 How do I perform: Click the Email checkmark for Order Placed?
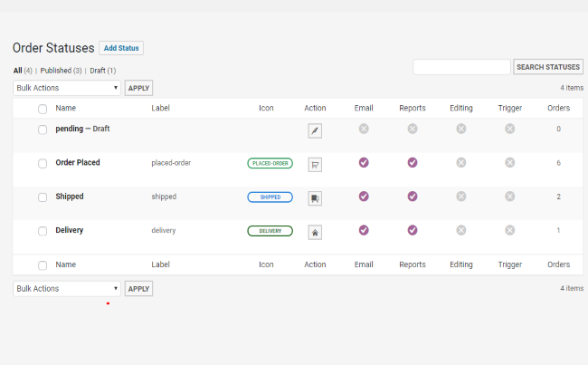(x=364, y=163)
